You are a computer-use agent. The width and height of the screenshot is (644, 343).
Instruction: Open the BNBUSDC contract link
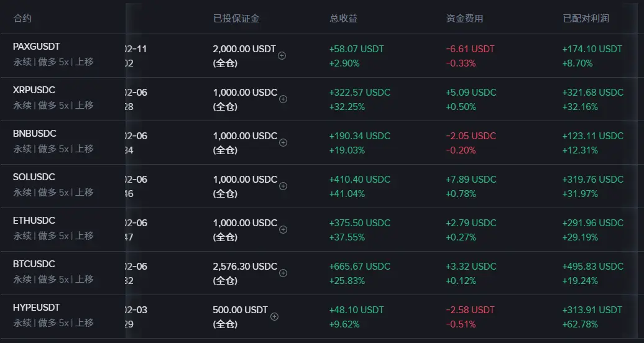coord(34,134)
